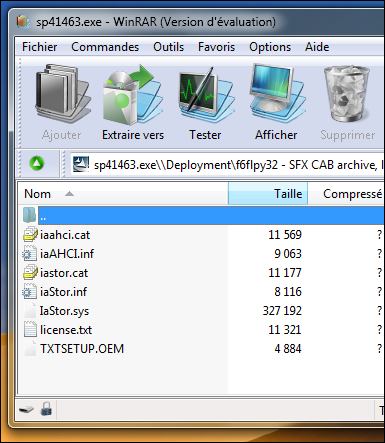Click the Extraire vers toolbar icon
The height and width of the screenshot is (443, 385).
click(133, 94)
